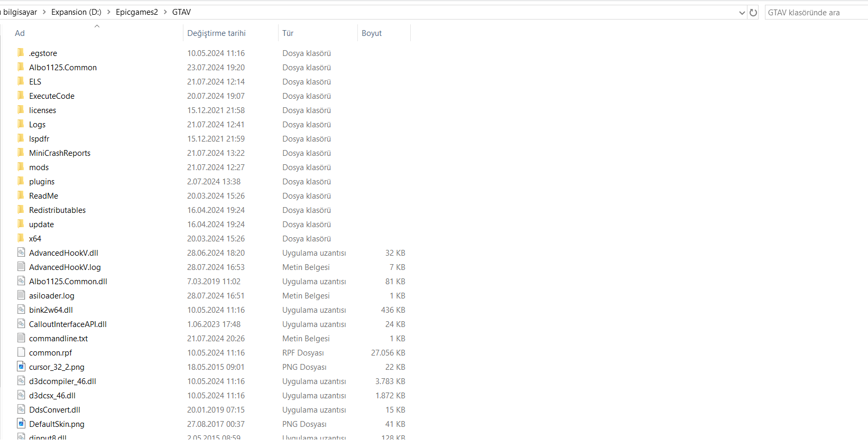Image resolution: width=868 pixels, height=448 pixels.
Task: Click the x64 folder icon
Action: tap(21, 238)
